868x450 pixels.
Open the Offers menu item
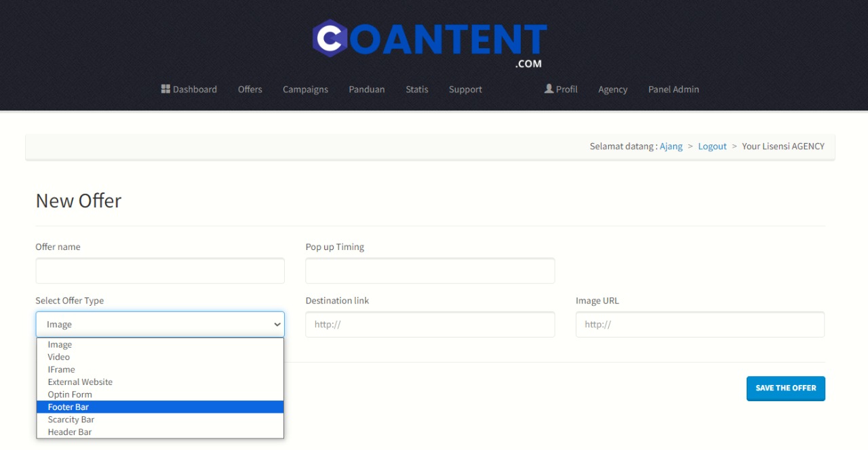click(250, 89)
